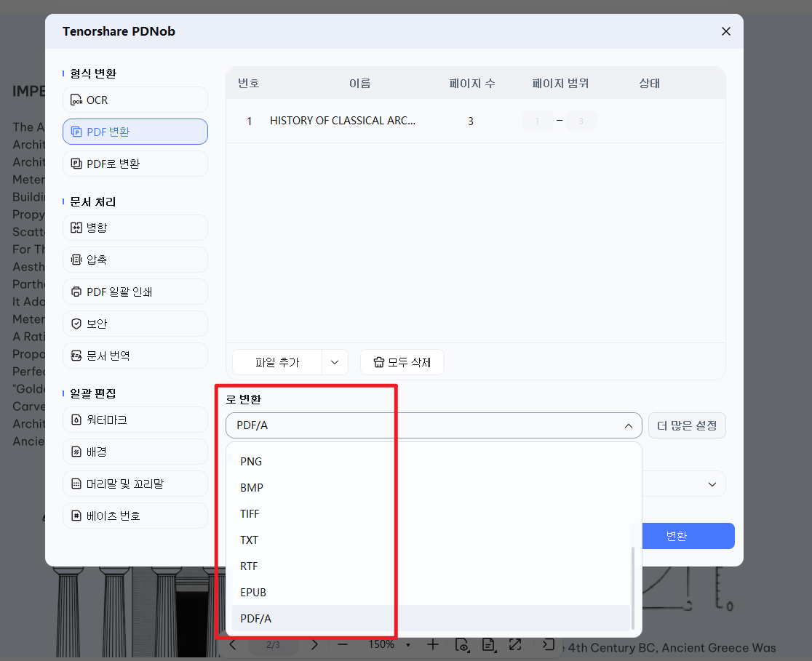
Task: Choose PNG from the format list
Action: tap(431, 461)
